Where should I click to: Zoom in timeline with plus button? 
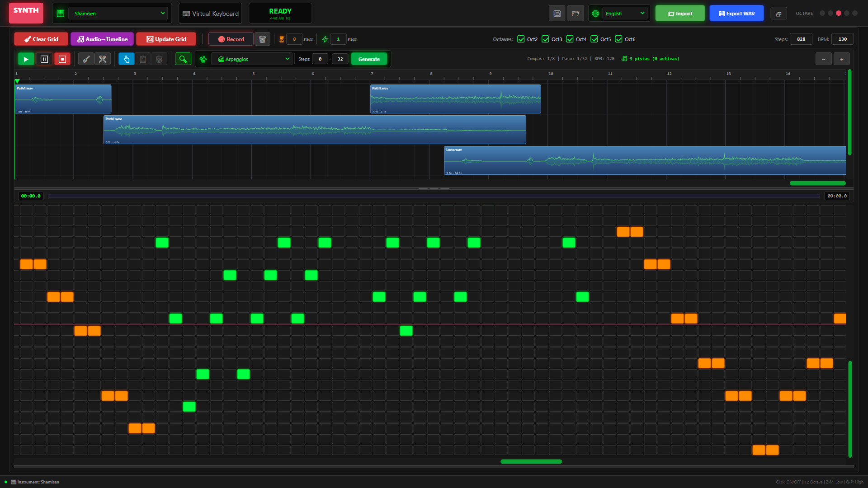point(842,59)
